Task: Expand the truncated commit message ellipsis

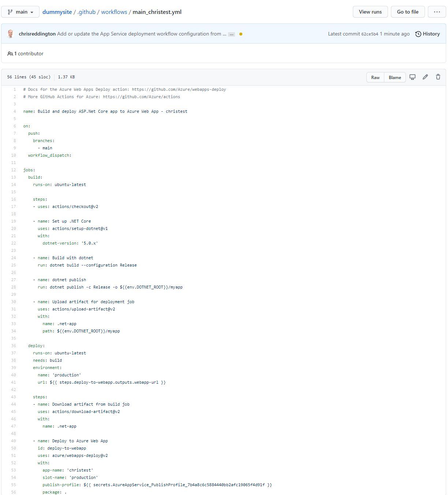Action: point(231,34)
